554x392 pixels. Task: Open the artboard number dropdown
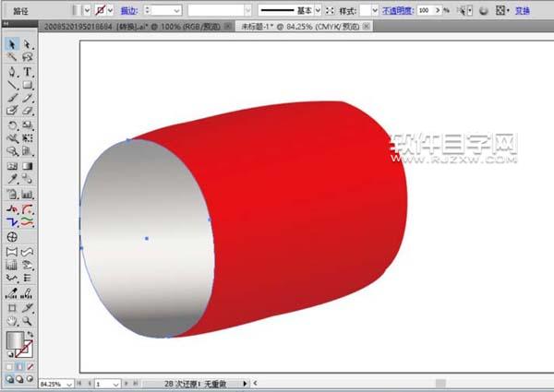[x=115, y=384]
